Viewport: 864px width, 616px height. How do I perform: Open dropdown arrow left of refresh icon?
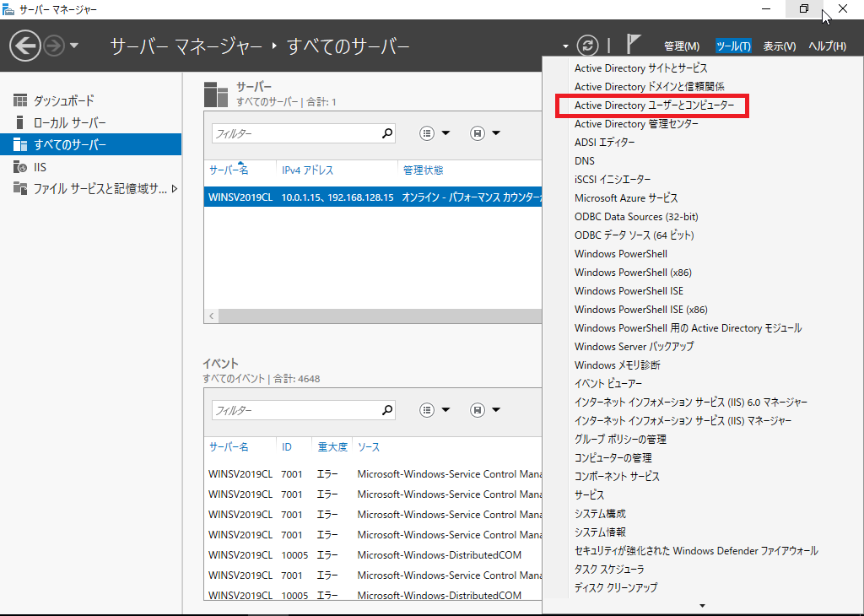[x=566, y=46]
